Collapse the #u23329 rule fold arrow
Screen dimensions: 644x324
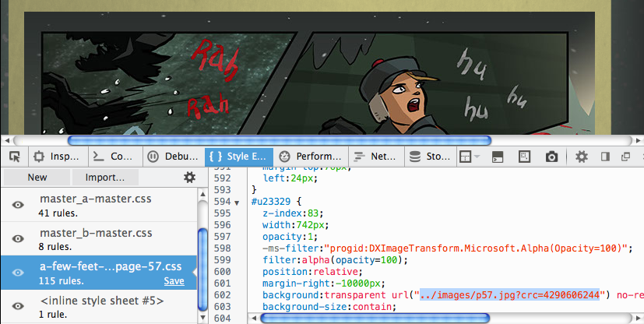237,202
